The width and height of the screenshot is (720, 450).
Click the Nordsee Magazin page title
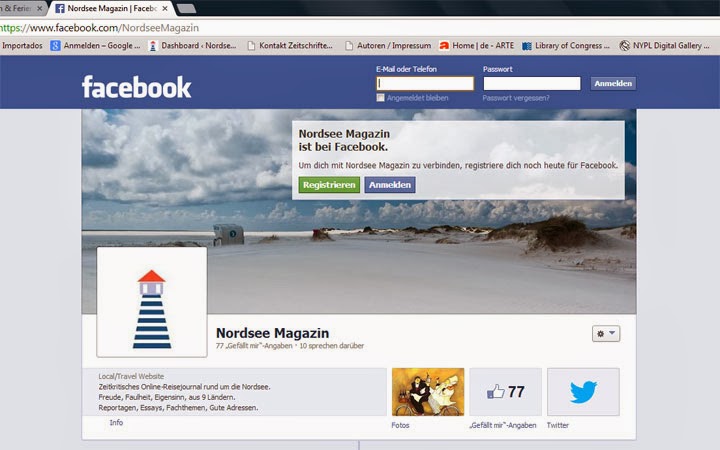click(x=272, y=333)
